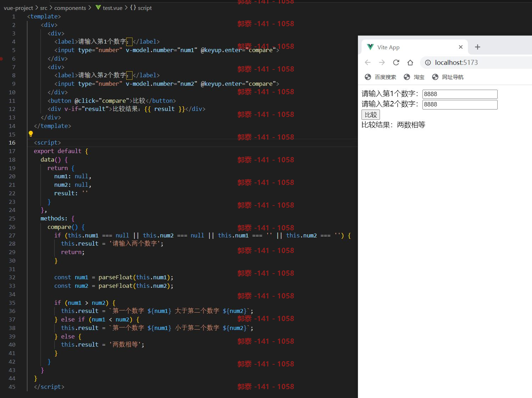Viewport: 532px width, 398px height.
Task: Open the browser home page
Action: coord(410,62)
